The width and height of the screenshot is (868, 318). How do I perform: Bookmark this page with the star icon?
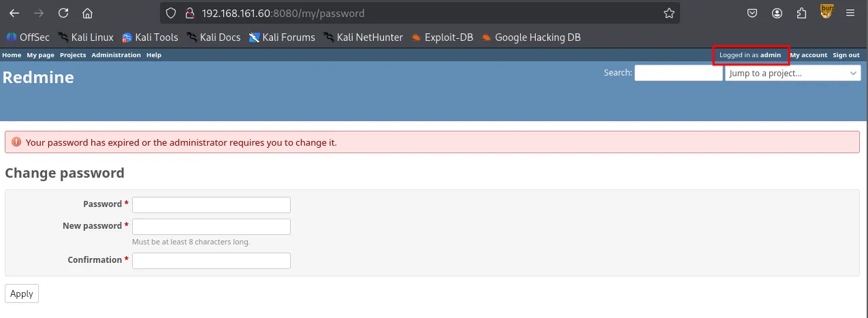(669, 13)
